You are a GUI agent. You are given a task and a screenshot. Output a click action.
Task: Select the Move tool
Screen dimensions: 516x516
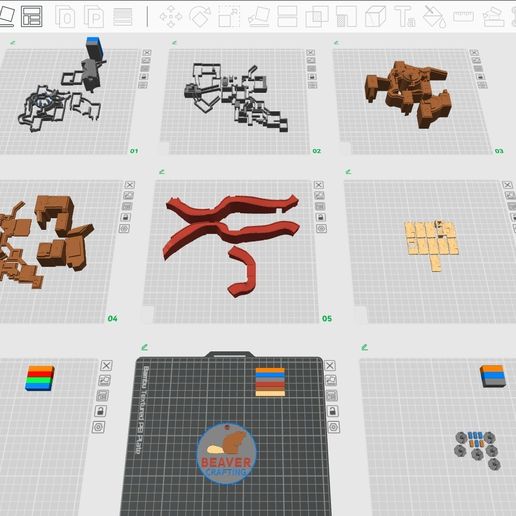tap(171, 16)
